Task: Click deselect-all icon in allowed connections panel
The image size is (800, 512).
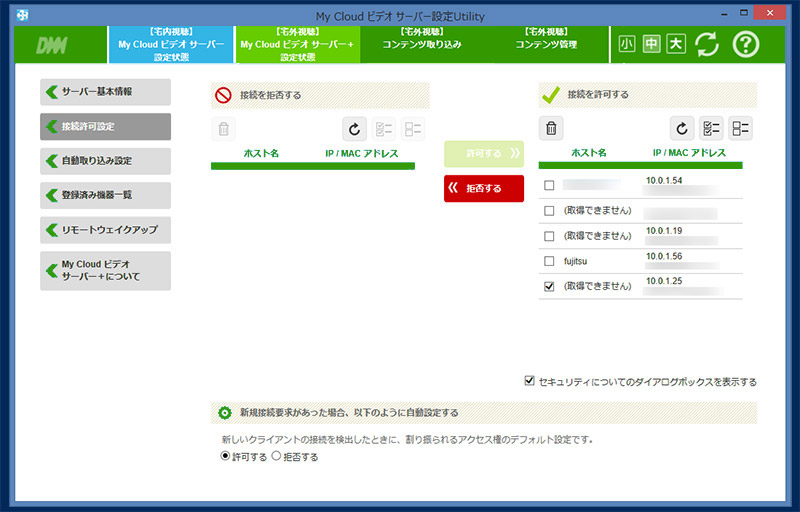Action: (741, 128)
